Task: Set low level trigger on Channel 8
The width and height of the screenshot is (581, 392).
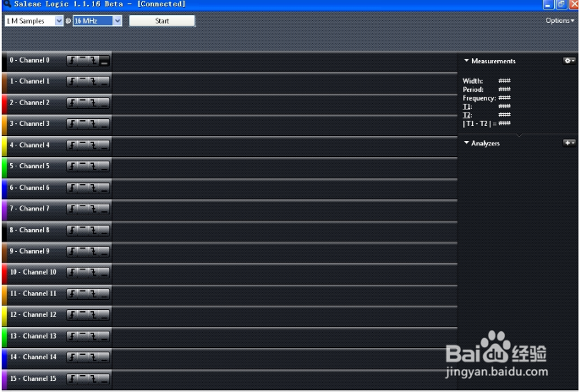Action: pos(105,231)
